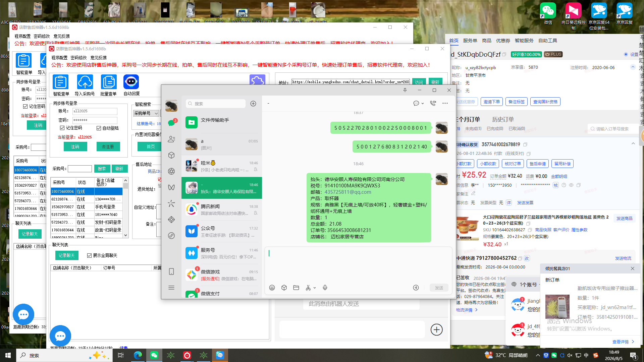
Task: Click the 邀请下单 button
Action: [491, 102]
